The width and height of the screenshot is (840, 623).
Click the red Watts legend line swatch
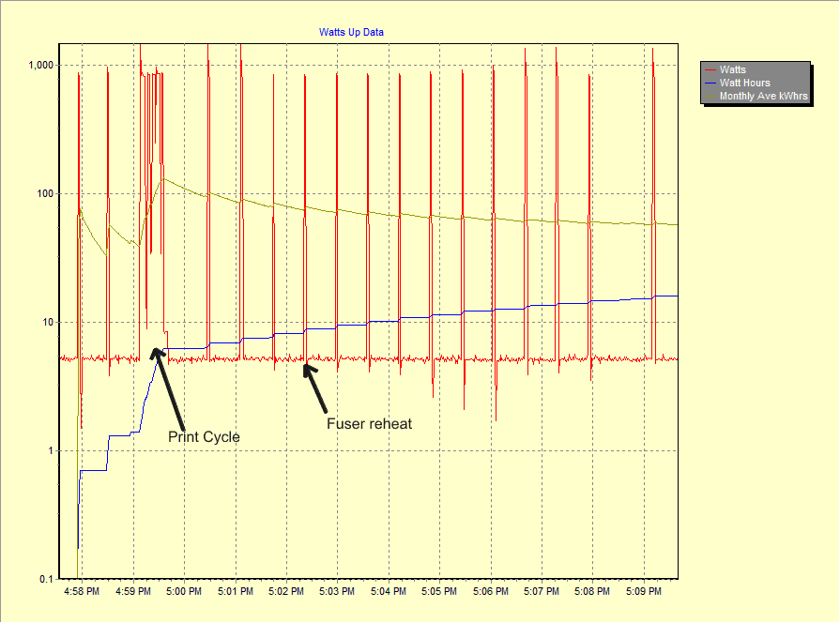pos(710,70)
